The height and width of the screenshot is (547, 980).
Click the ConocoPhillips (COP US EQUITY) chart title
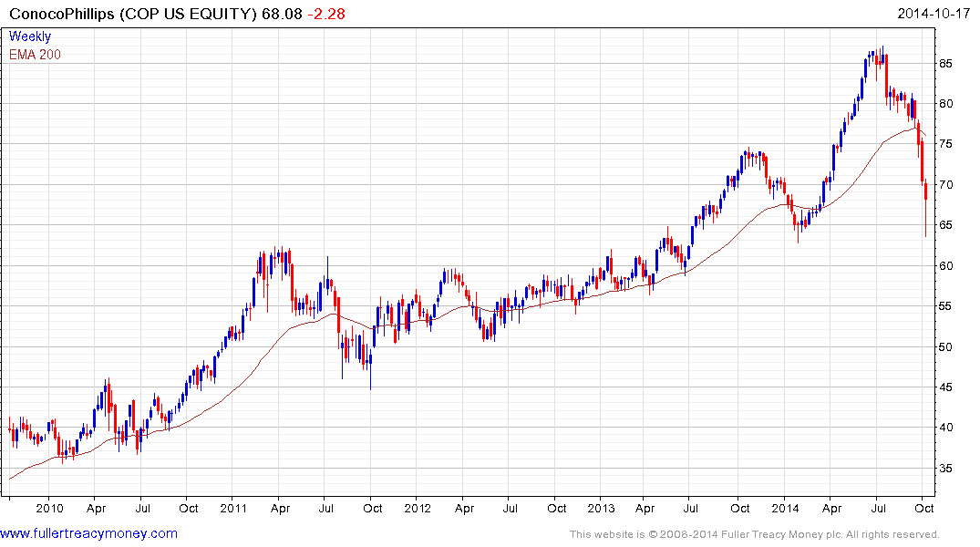pos(132,14)
